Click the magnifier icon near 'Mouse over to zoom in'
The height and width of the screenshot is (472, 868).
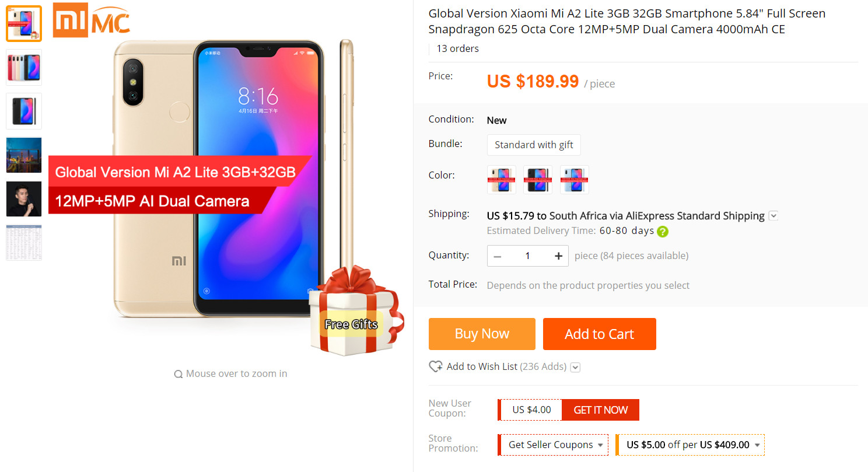(178, 374)
